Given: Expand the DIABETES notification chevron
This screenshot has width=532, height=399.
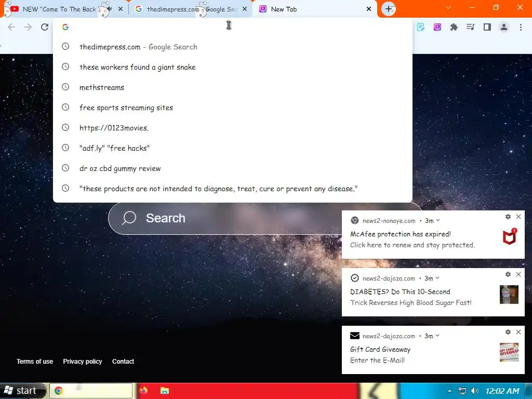Looking at the screenshot, I should [437, 278].
